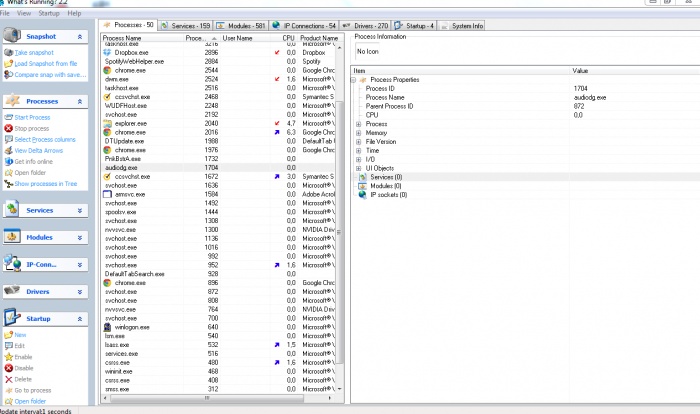Collapse the Startup sidebar panel chevron
This screenshot has width=700, height=414.
coord(80,319)
